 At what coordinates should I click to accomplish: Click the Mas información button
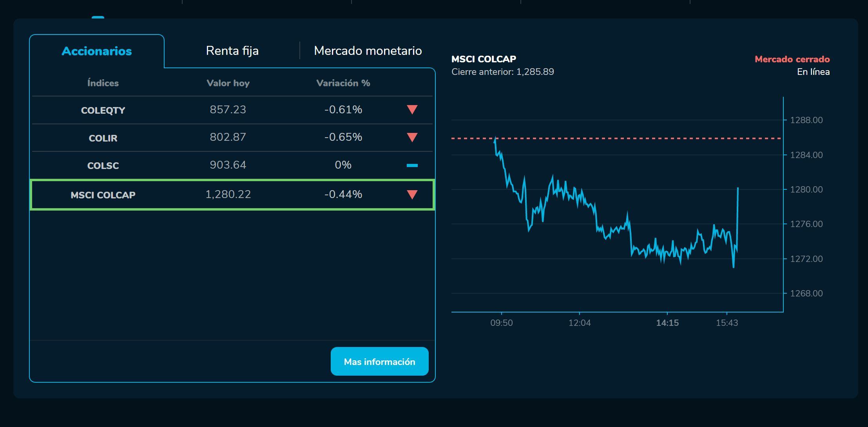(x=379, y=361)
